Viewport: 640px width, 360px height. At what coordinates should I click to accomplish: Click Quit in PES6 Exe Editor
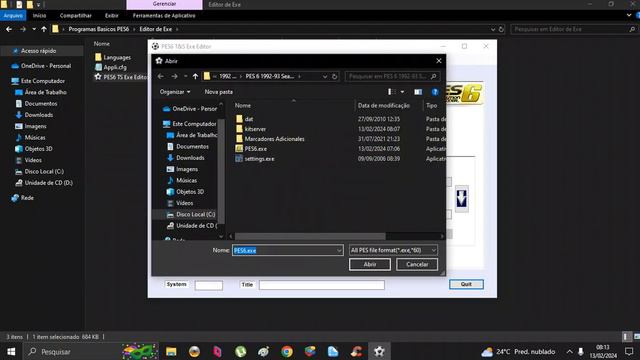466,284
